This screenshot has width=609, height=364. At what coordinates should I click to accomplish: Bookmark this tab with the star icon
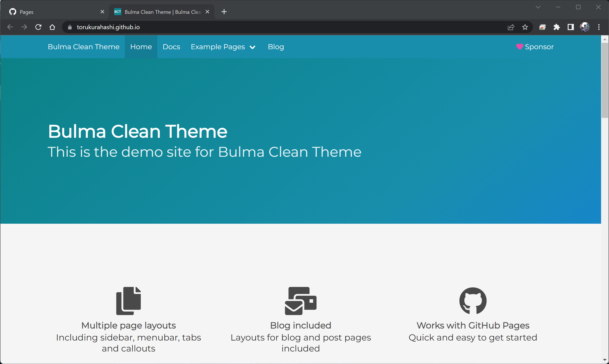[x=525, y=27]
